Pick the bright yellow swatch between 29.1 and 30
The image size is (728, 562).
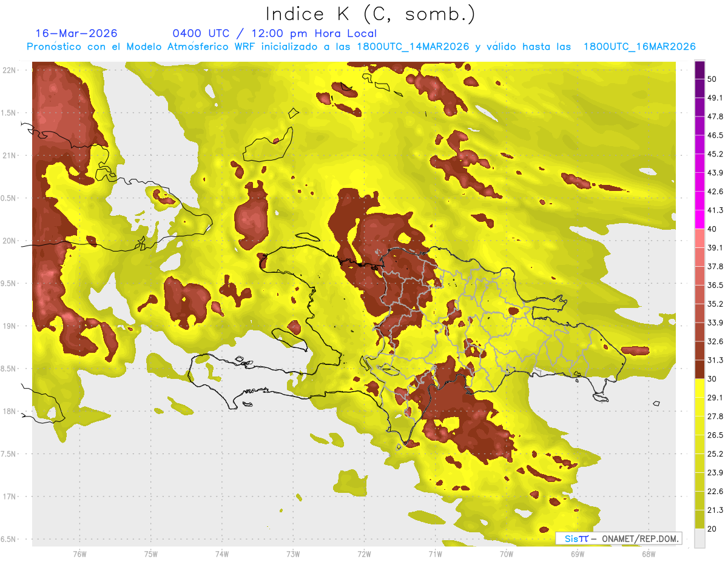[x=699, y=389]
